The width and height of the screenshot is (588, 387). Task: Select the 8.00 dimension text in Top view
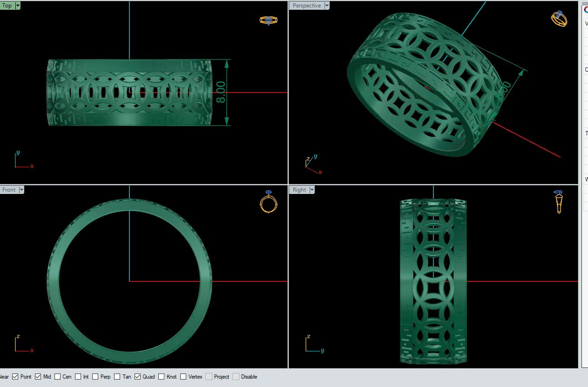(221, 92)
